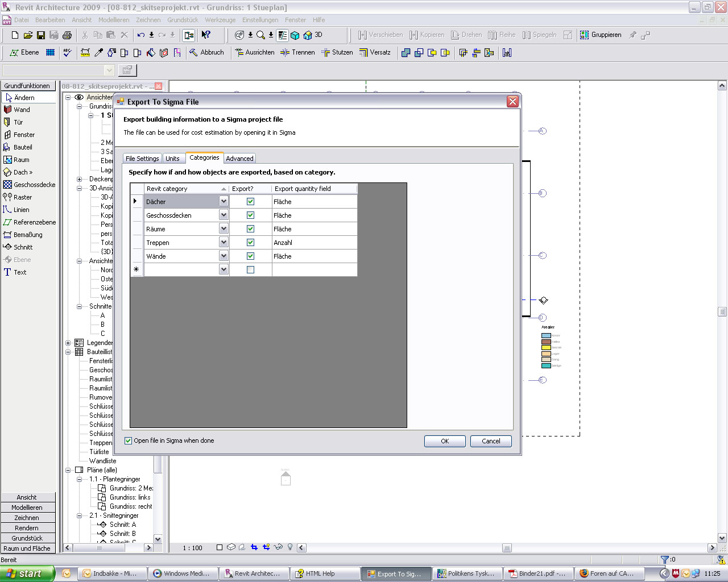This screenshot has height=582, width=728.
Task: Sort by Revit category column header
Action: click(x=187, y=189)
